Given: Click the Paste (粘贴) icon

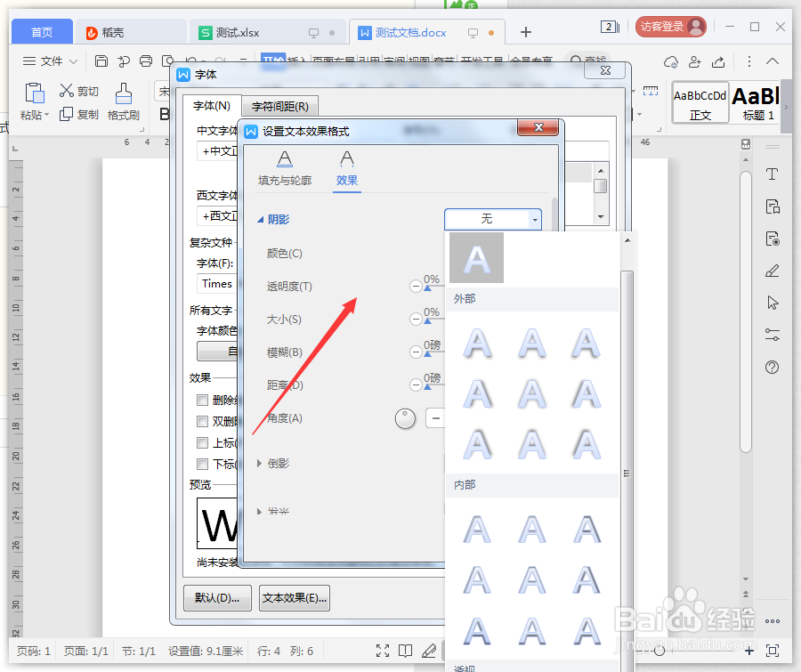Looking at the screenshot, I should (33, 92).
